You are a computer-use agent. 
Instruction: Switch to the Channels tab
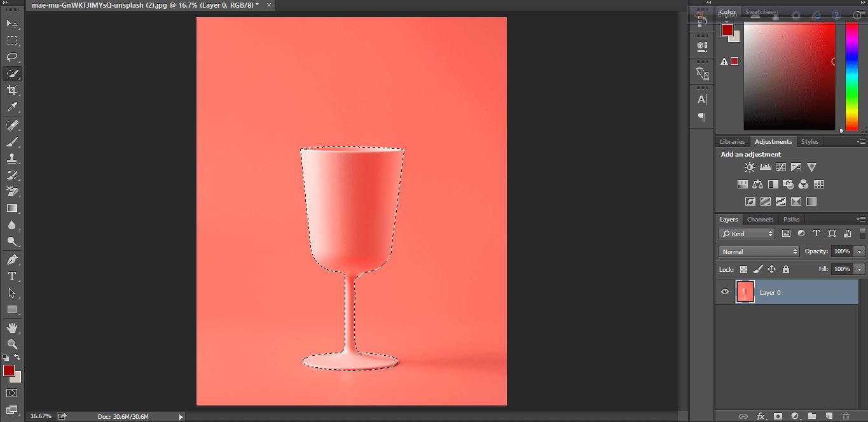(760, 219)
